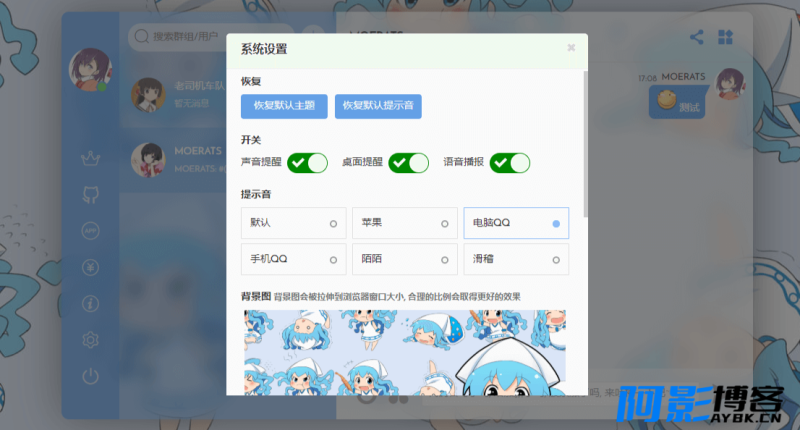800x430 pixels.
Task: Close the 系统设置 dialog
Action: click(x=571, y=47)
